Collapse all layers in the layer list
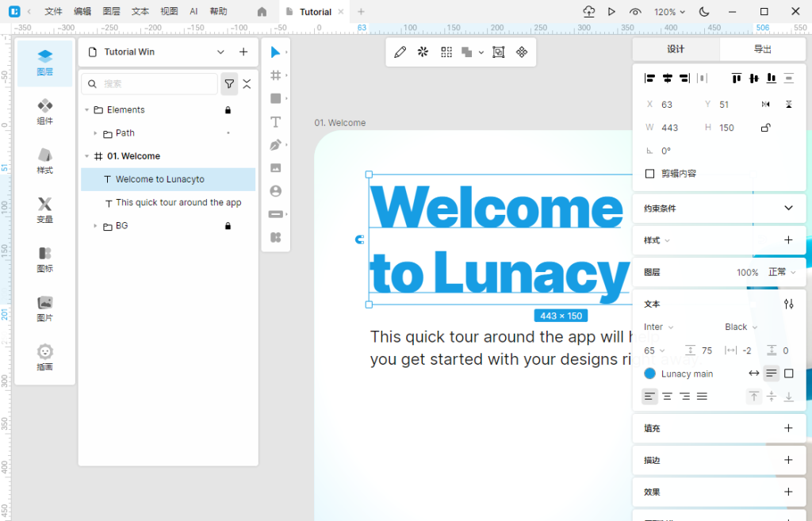Viewport: 812px width, 521px height. [x=247, y=84]
